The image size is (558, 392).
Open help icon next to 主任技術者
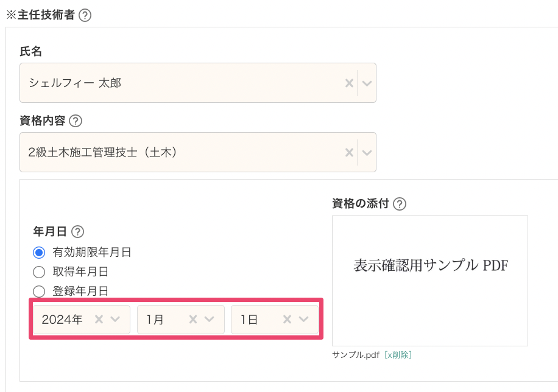point(85,15)
